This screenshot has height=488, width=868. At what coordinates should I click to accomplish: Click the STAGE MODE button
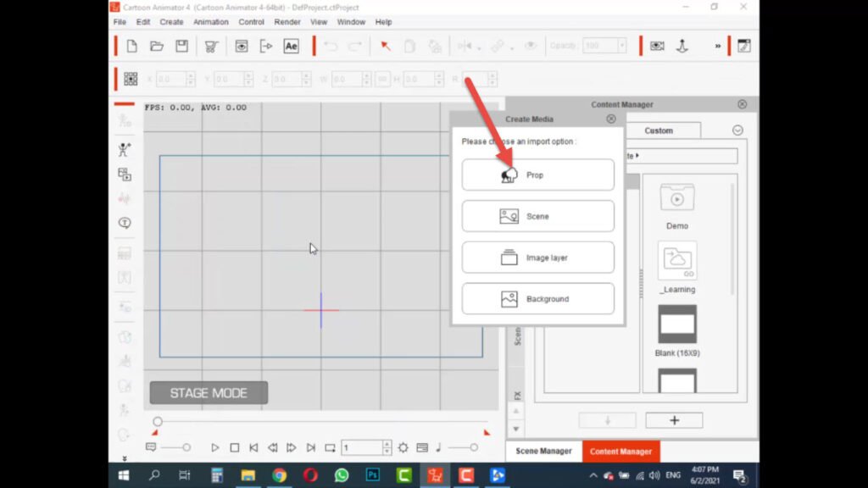click(209, 393)
